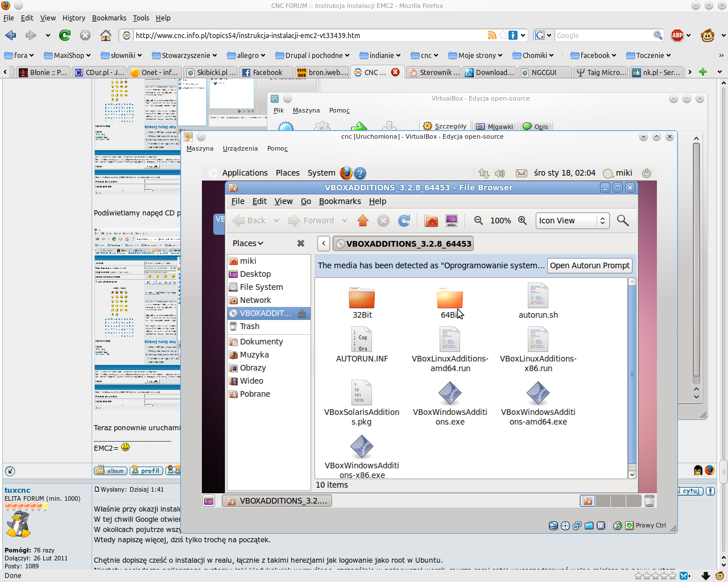Click the power button in GNOME panel
This screenshot has height=582, width=728.
coord(646,173)
